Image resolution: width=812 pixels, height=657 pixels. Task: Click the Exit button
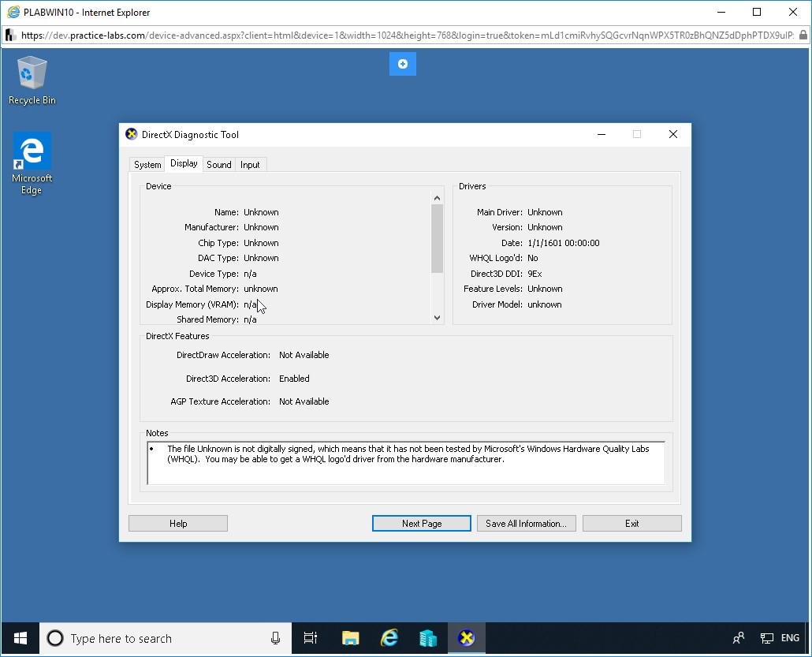point(631,524)
